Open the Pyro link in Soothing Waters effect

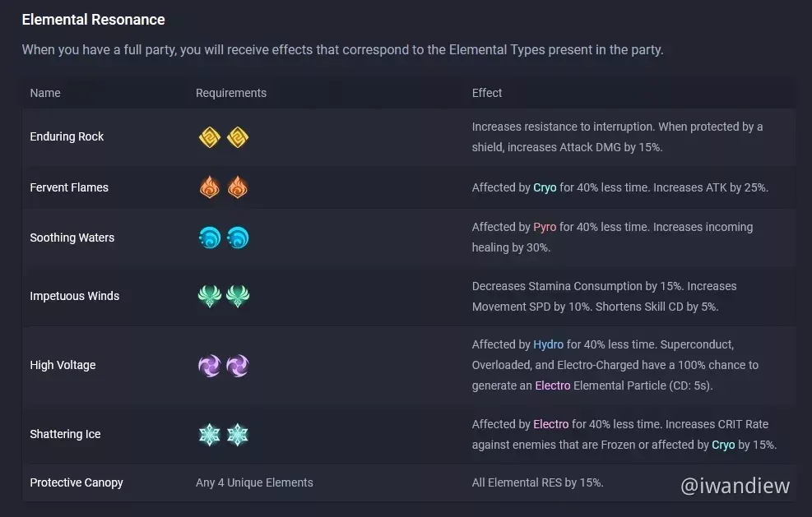click(x=545, y=227)
